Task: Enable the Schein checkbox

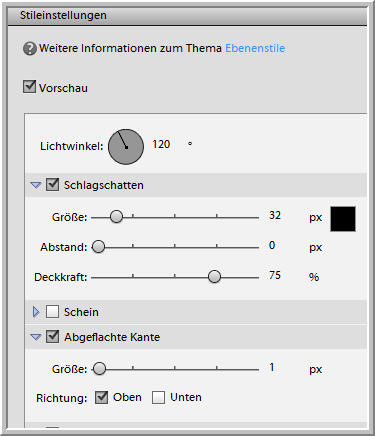Action: pos(52,312)
